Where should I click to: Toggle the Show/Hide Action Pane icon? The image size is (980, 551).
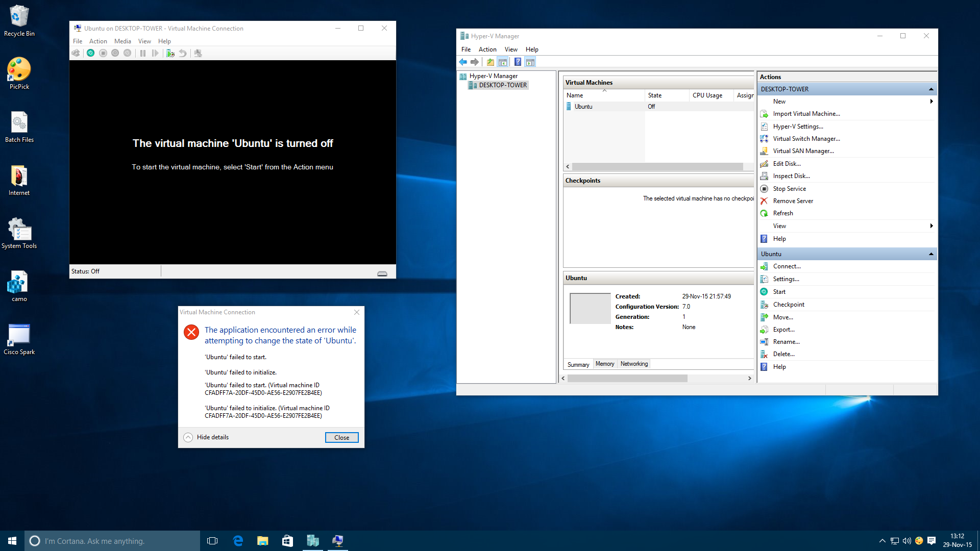tap(530, 62)
